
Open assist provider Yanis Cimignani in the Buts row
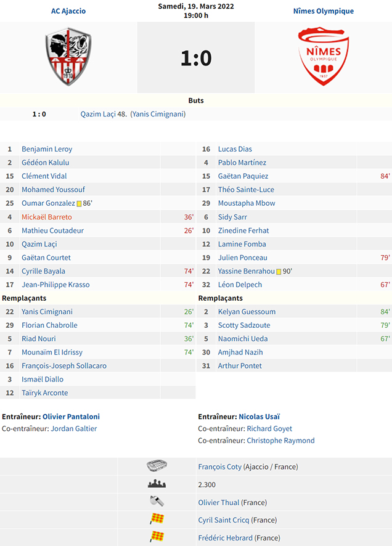[158, 114]
